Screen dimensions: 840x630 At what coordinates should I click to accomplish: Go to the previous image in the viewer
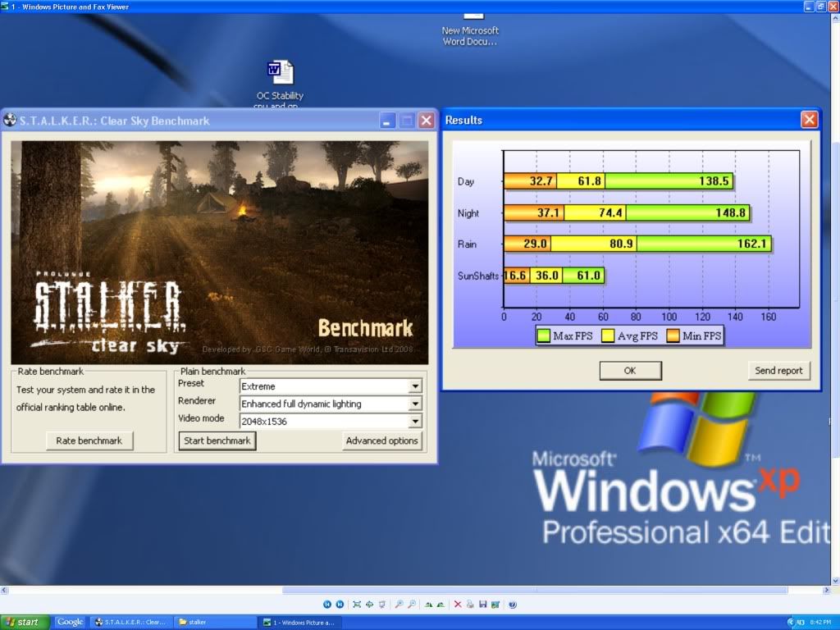tap(327, 605)
